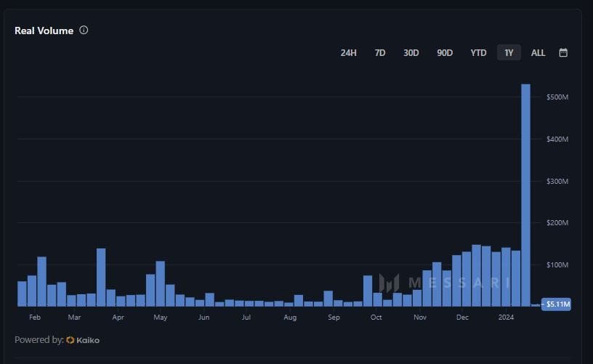Click the May x-axis label
Image resolution: width=593 pixels, height=364 pixels.
[x=161, y=317]
